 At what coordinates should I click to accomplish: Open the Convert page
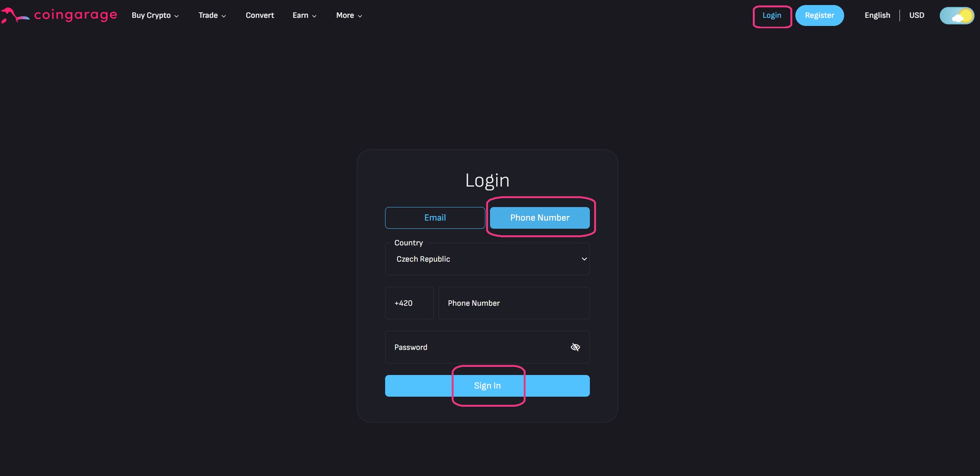260,15
